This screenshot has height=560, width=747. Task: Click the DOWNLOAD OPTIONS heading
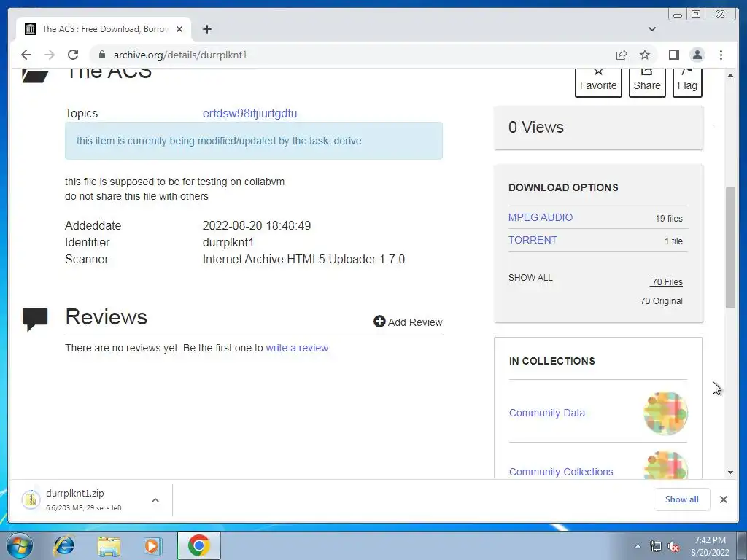point(563,187)
